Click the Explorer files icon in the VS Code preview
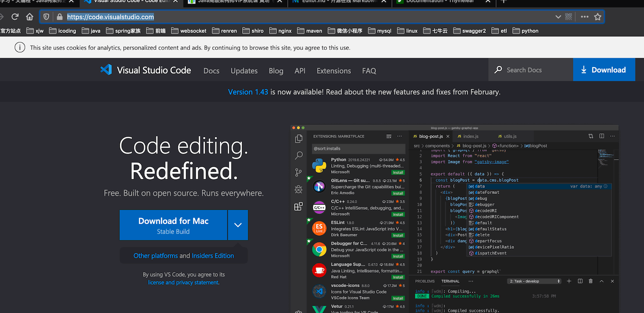 click(x=299, y=138)
